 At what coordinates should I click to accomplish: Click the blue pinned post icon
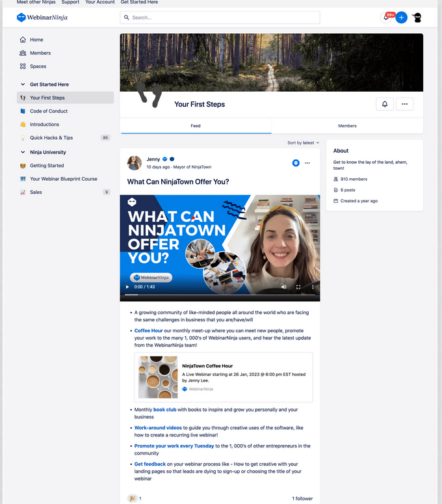(x=296, y=163)
